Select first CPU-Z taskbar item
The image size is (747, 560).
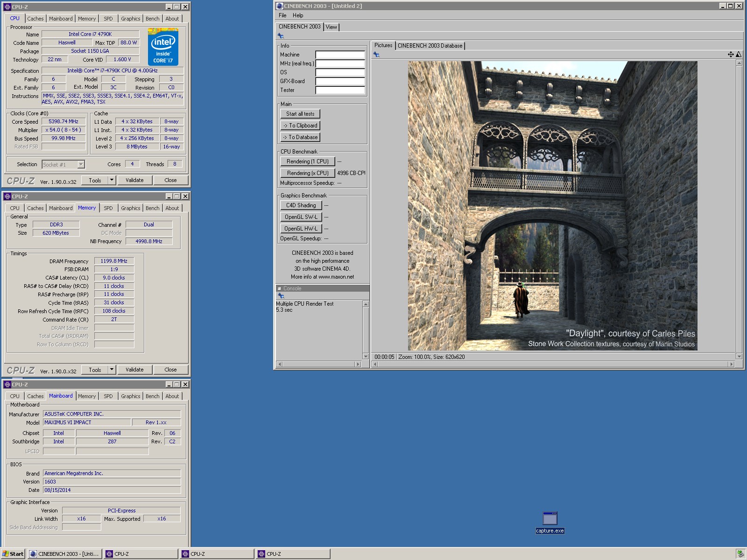141,554
